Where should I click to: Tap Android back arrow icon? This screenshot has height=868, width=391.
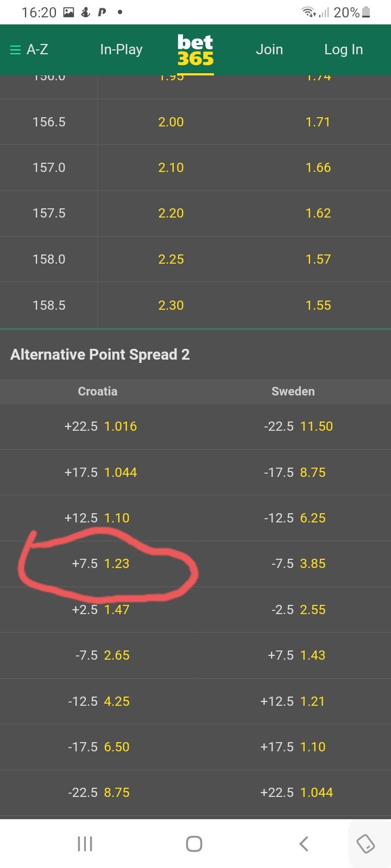304,844
